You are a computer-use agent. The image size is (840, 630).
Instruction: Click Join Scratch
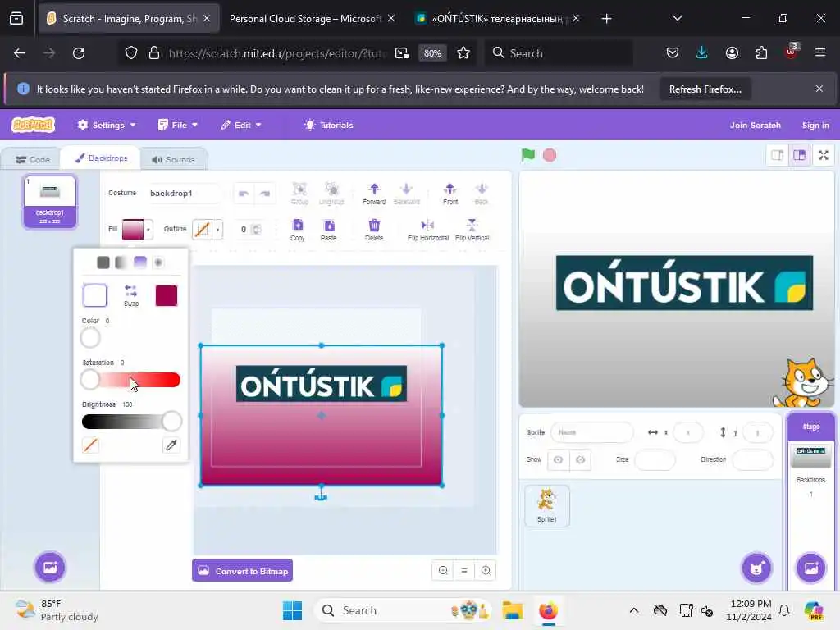pyautogui.click(x=755, y=125)
